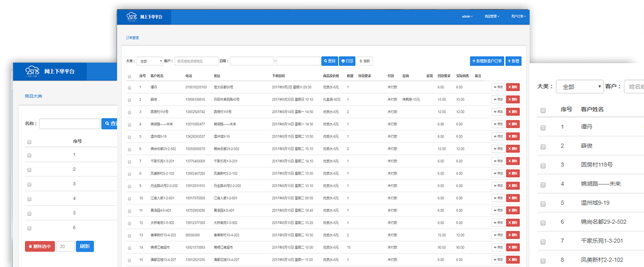Click the 25TS logo in center window header
This screenshot has width=644, height=267.
[131, 16]
